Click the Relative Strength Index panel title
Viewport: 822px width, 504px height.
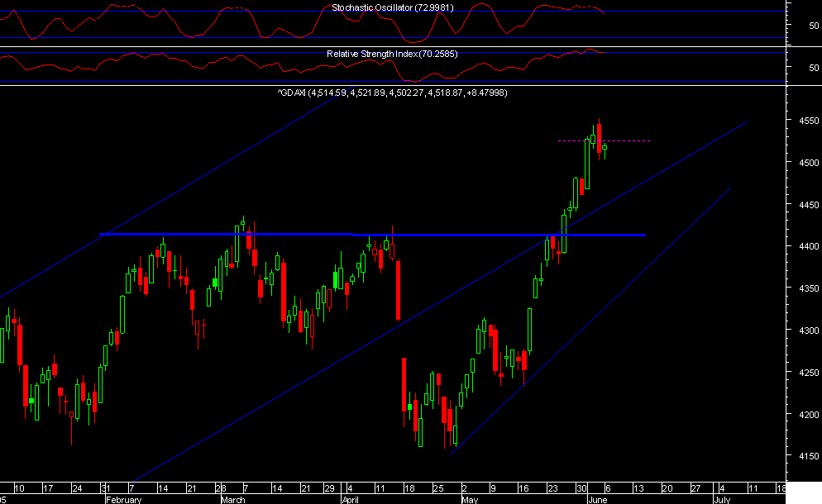click(391, 53)
